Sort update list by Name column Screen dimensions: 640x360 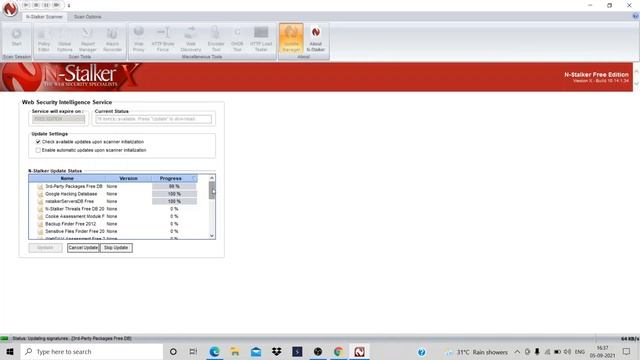point(67,178)
